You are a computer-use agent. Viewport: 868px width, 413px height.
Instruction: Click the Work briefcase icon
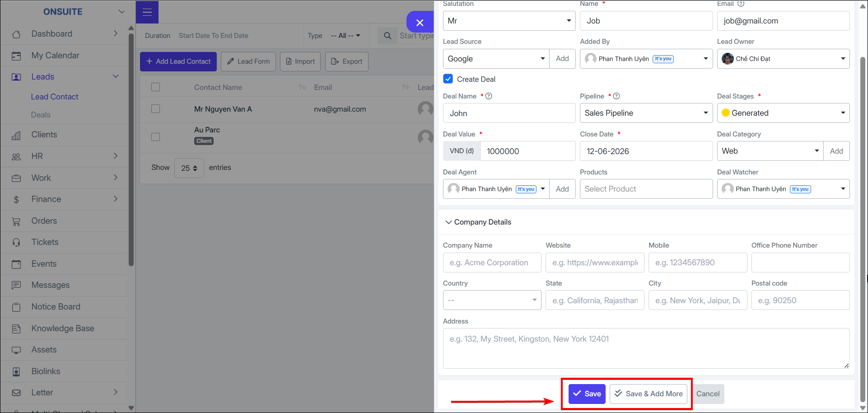[16, 178]
